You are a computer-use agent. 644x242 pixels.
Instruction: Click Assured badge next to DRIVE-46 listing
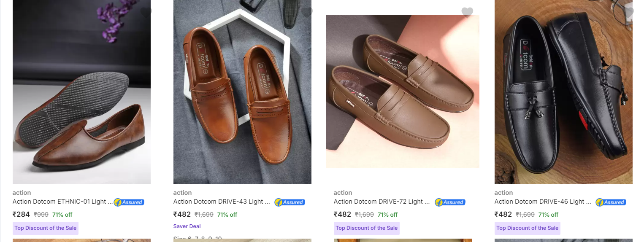point(611,202)
